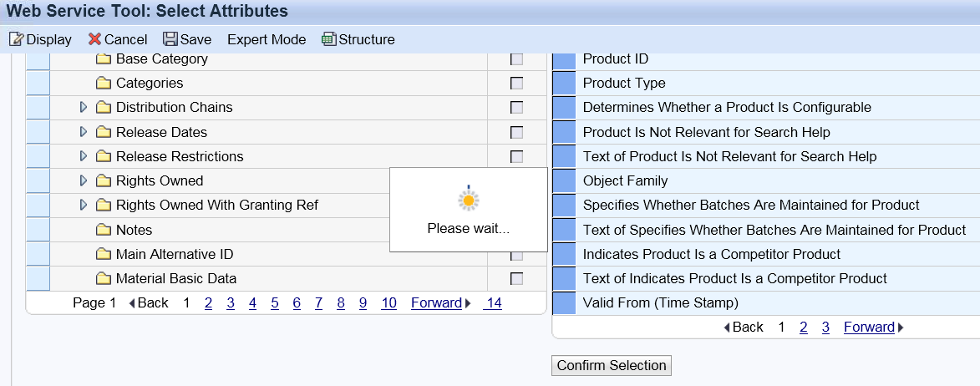Check the Base Category checkbox
Screen dimensions: 980x386
(517, 59)
